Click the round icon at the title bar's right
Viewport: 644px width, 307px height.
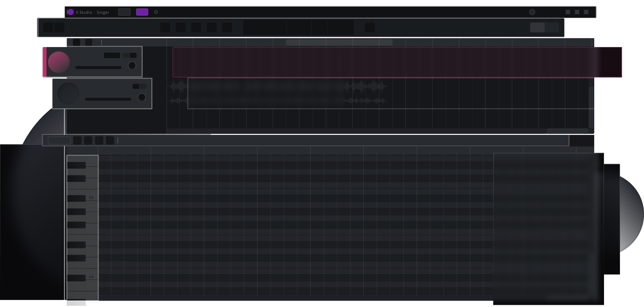coord(532,12)
